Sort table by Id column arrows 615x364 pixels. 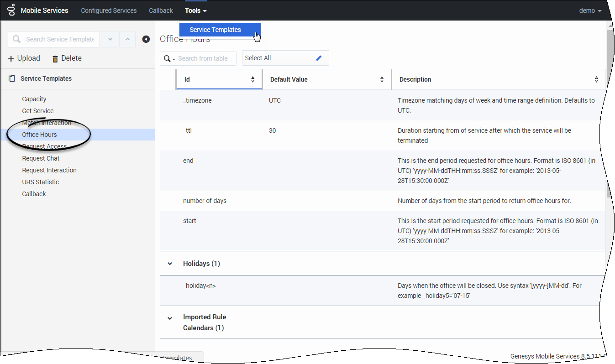(x=253, y=79)
